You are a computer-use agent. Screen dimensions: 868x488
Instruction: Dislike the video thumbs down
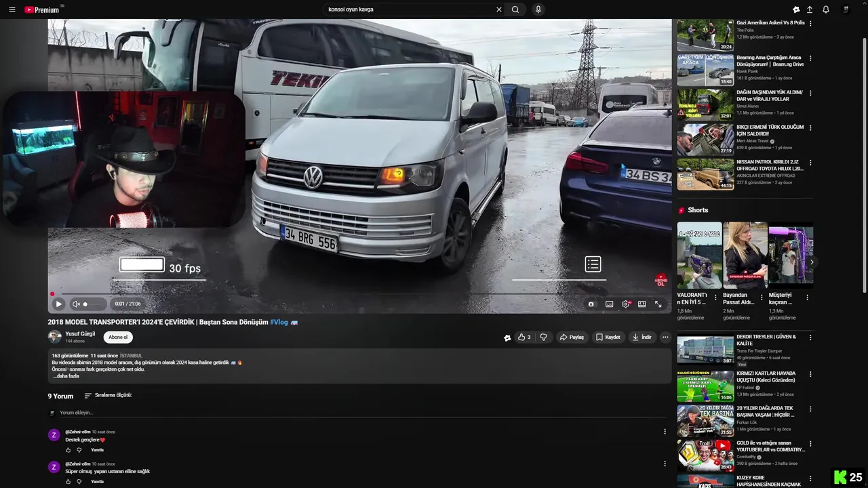(x=543, y=337)
